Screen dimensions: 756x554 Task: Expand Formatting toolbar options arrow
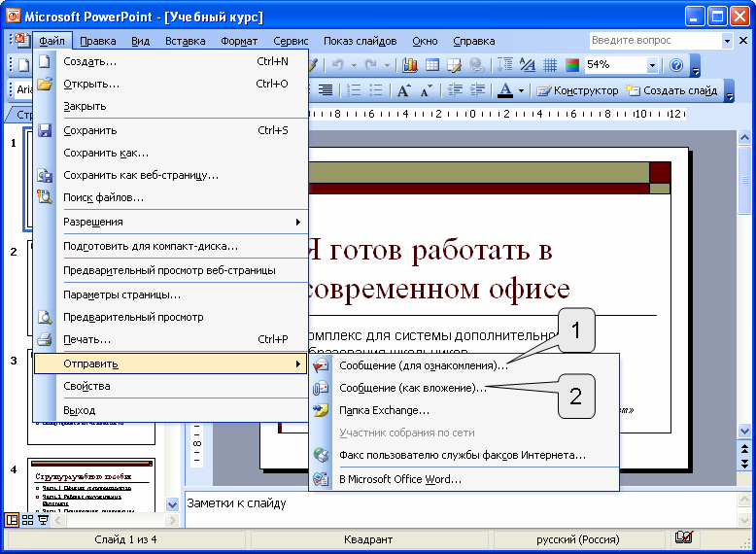pyautogui.click(x=730, y=90)
